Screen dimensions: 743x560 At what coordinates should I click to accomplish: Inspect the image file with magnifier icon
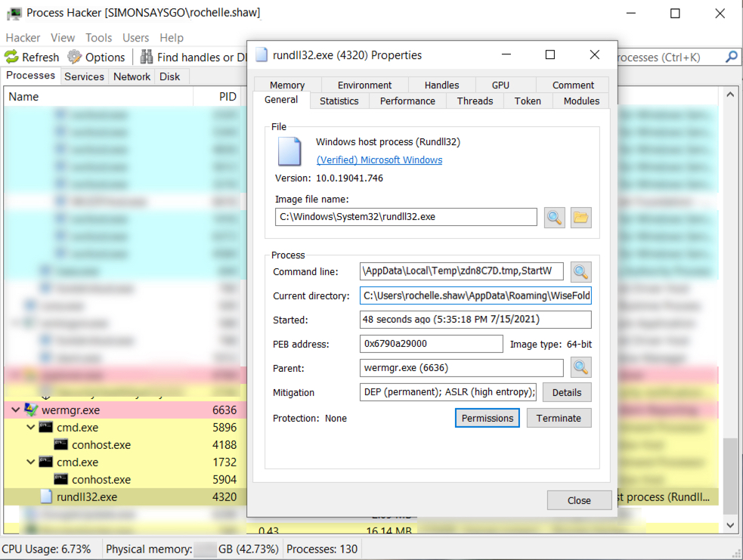tap(554, 218)
